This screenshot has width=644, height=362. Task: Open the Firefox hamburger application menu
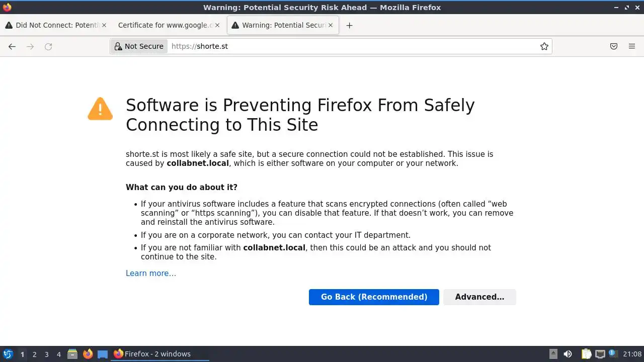pos(632,46)
